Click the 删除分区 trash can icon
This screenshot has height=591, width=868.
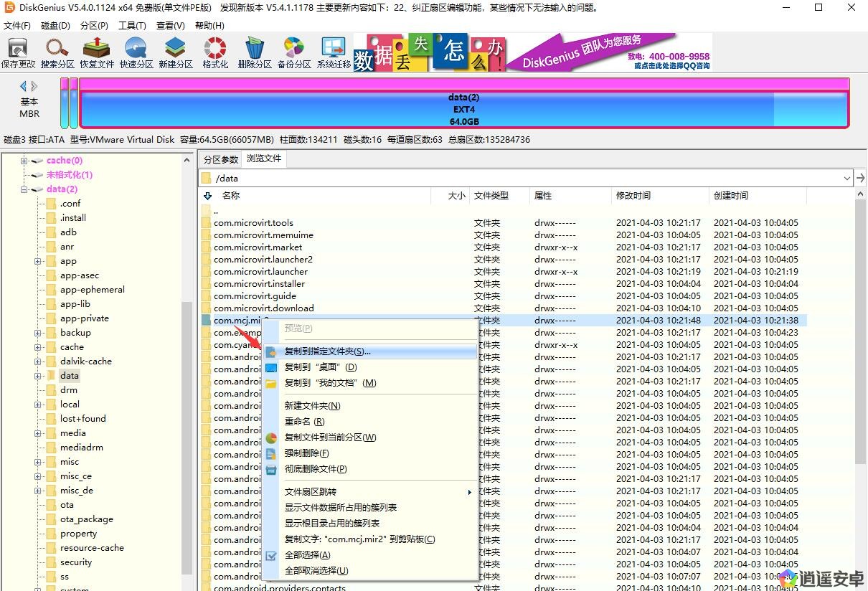point(255,52)
